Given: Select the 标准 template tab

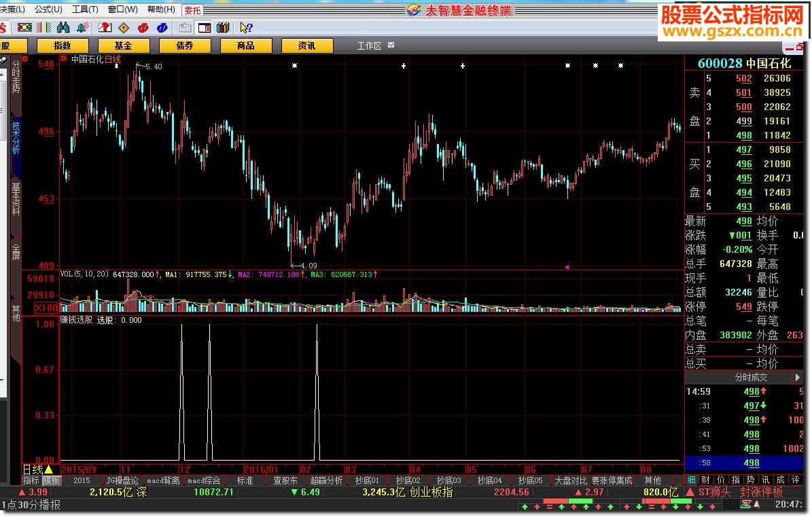Looking at the screenshot, I should tap(245, 480).
